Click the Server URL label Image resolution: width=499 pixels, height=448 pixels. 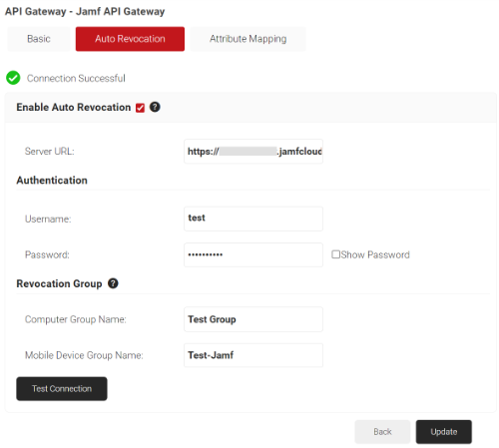(50, 152)
